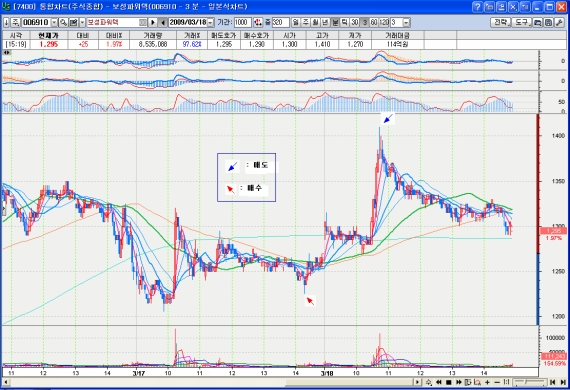
Task: Click the zoom in plus icon
Action: pos(487,382)
